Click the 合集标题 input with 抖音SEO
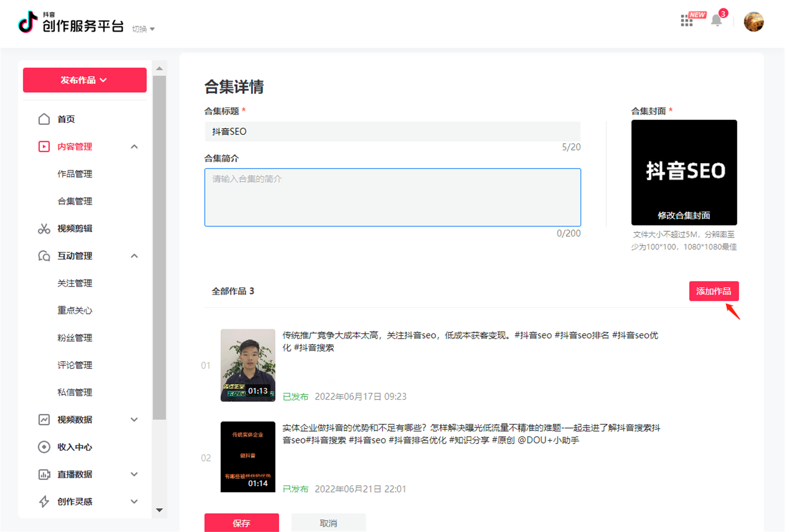 [x=392, y=132]
